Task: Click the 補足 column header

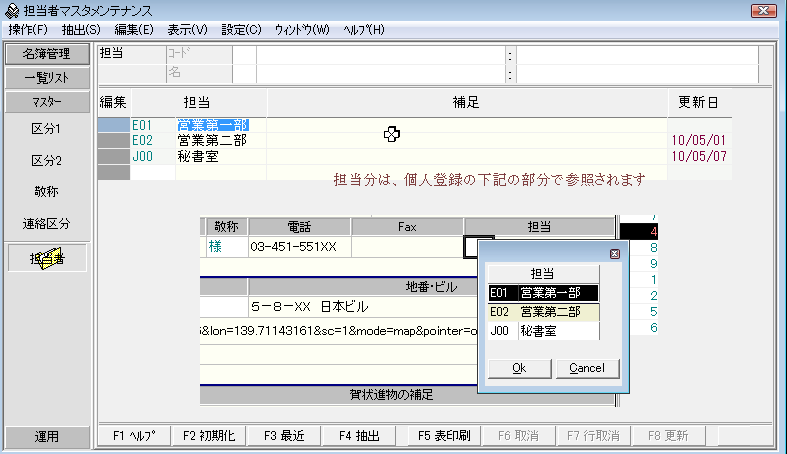Action: (467, 102)
